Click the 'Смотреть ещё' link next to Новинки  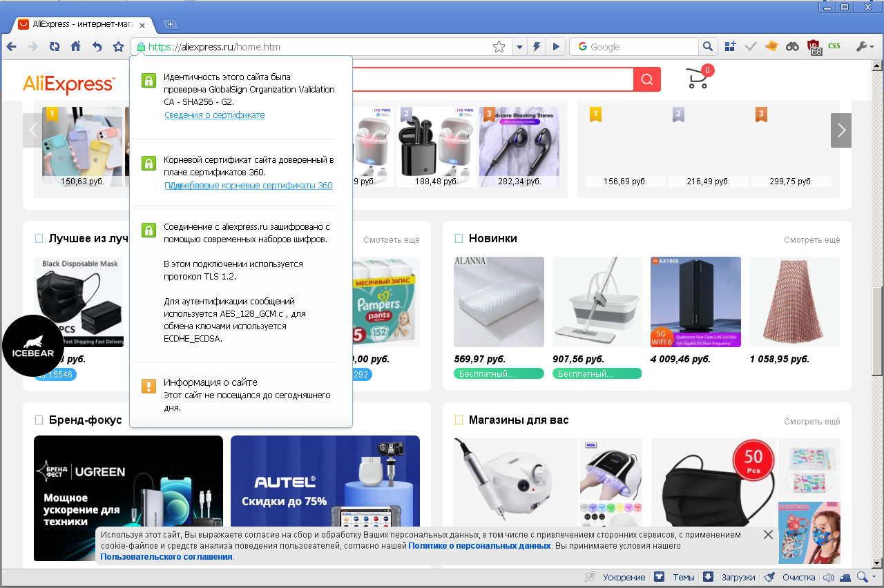click(x=812, y=240)
